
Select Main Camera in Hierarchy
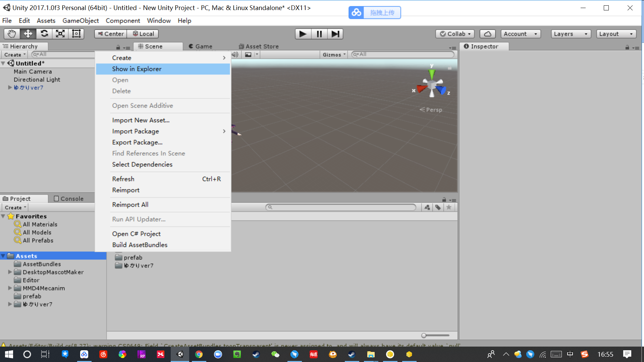point(33,71)
